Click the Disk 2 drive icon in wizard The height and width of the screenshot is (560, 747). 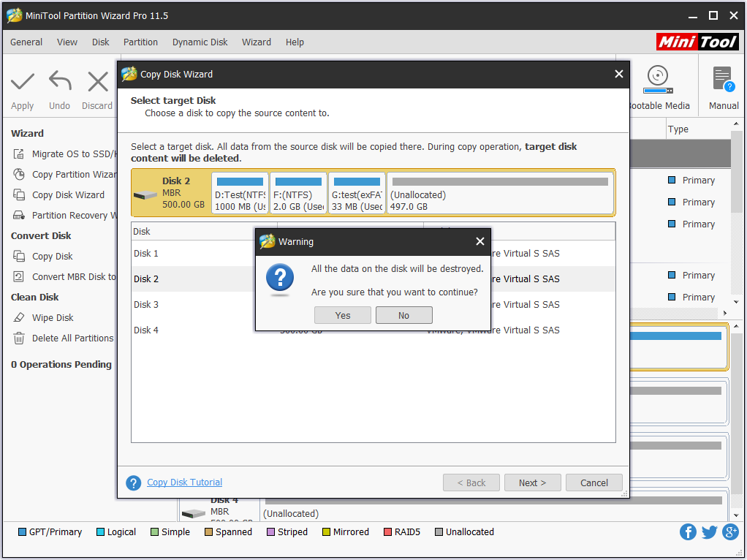coord(145,195)
